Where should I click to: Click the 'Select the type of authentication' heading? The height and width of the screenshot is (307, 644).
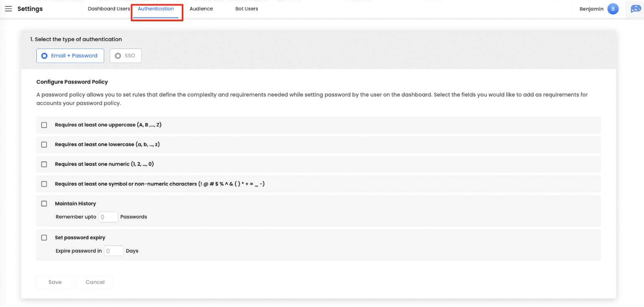[76, 39]
